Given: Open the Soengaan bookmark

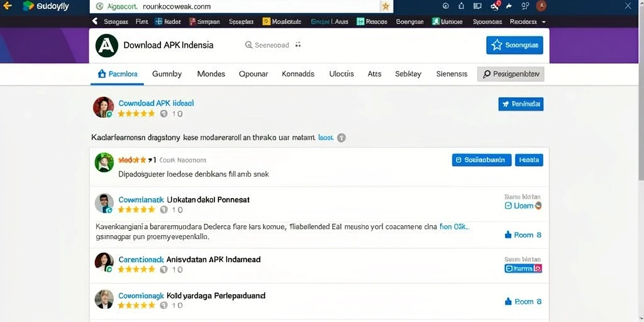Looking at the screenshot, I should click(409, 22).
